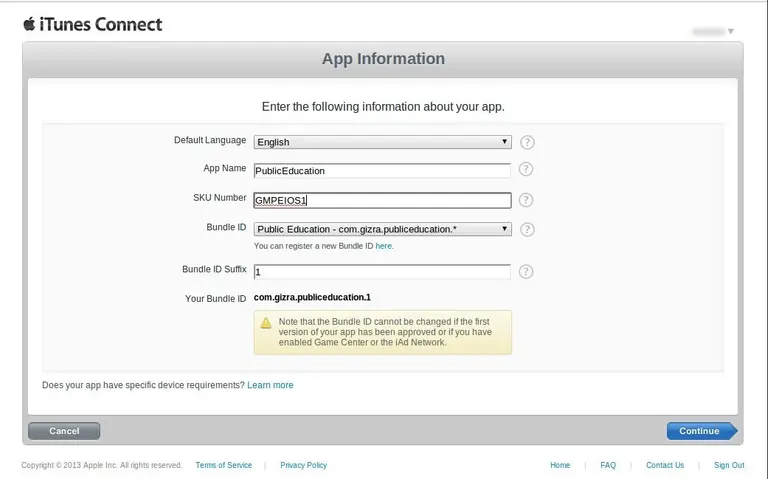
Task: Open the account menu arrow at top right
Action: tap(731, 31)
